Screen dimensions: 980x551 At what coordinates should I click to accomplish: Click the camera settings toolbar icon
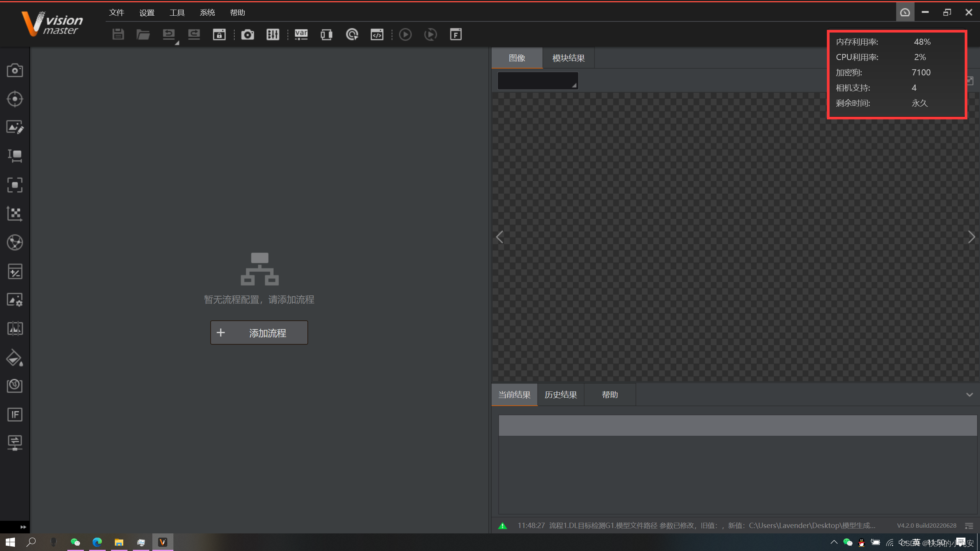click(x=247, y=34)
